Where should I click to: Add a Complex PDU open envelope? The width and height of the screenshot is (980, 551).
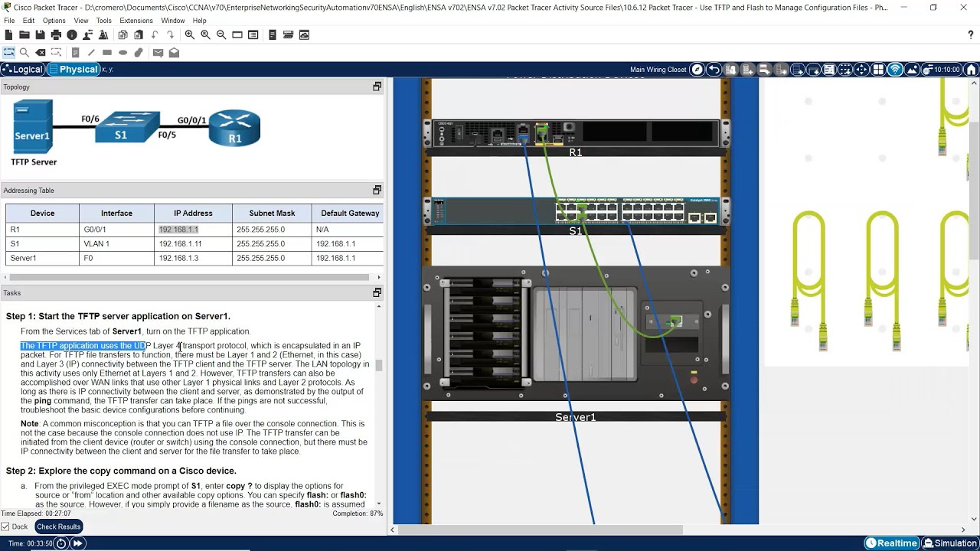174,53
